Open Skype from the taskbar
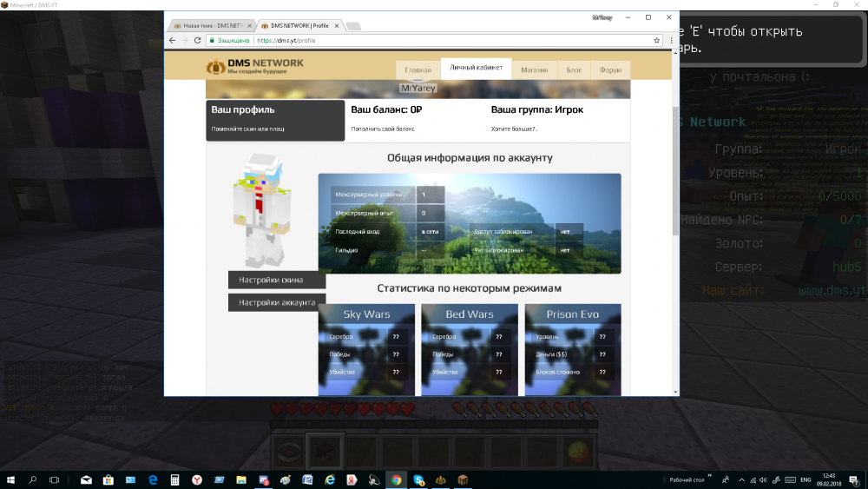The width and height of the screenshot is (868, 489). coord(418,479)
